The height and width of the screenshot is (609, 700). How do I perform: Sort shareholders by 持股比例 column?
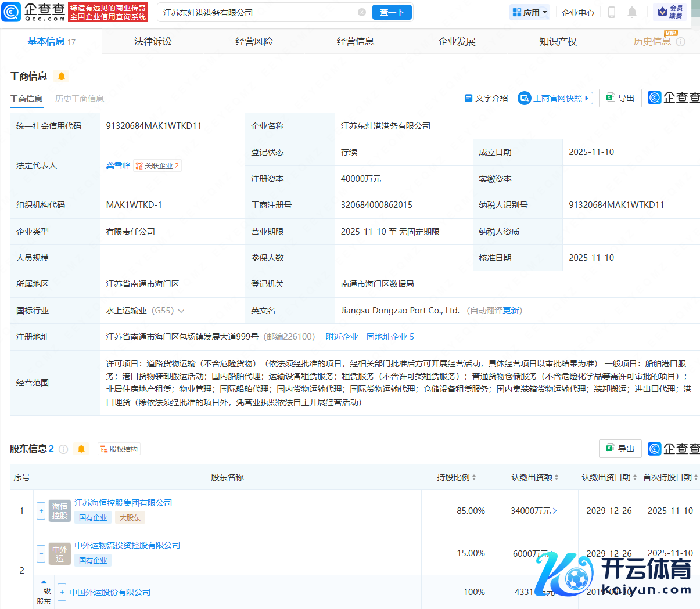point(457,477)
